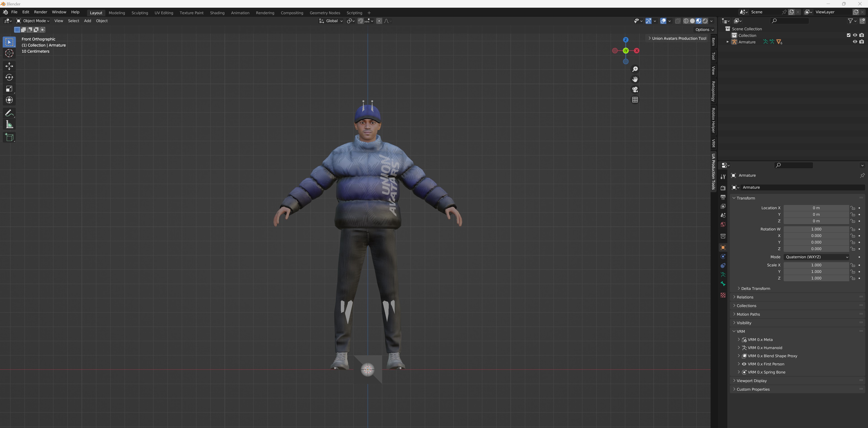Screen dimensions: 868x428
Task: Open Tool properties tab with wrench icon
Action: click(x=723, y=177)
